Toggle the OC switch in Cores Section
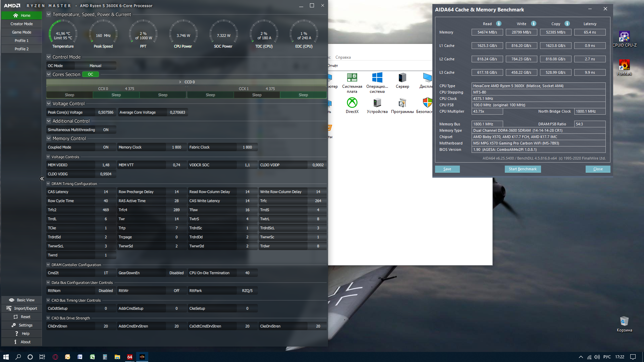 pyautogui.click(x=91, y=74)
